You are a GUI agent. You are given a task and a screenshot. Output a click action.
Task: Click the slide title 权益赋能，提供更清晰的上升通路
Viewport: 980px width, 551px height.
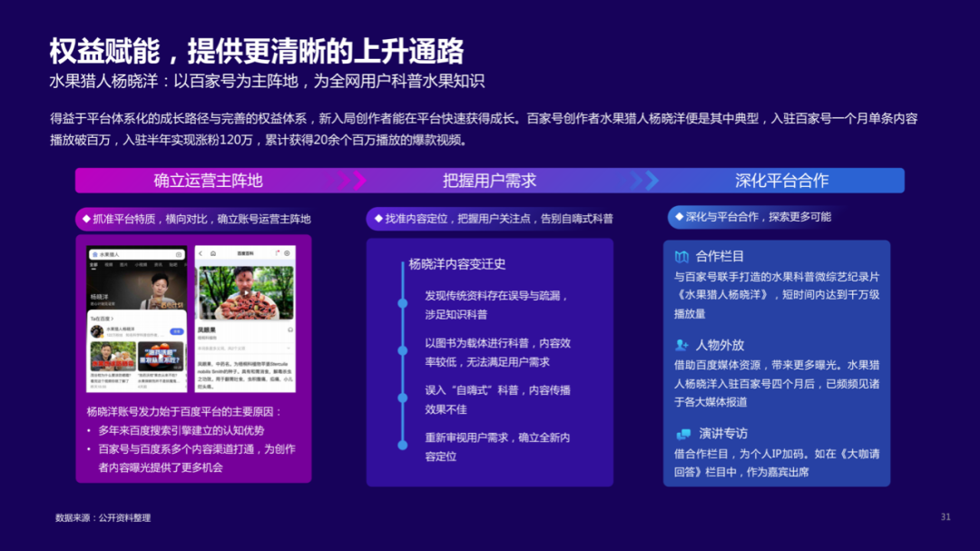257,51
